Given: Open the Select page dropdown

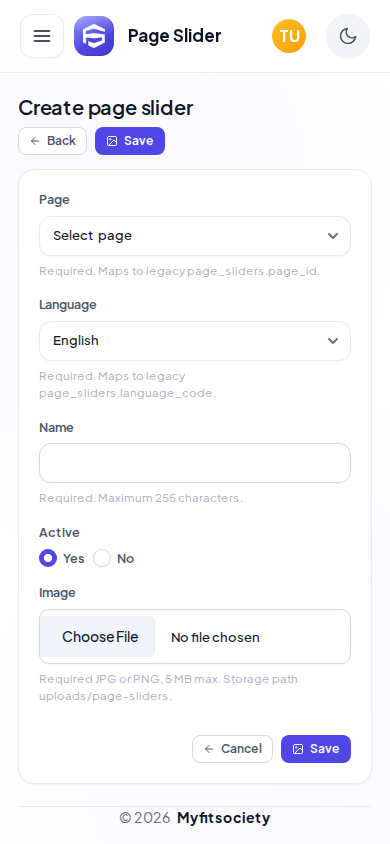Looking at the screenshot, I should pyautogui.click(x=195, y=236).
